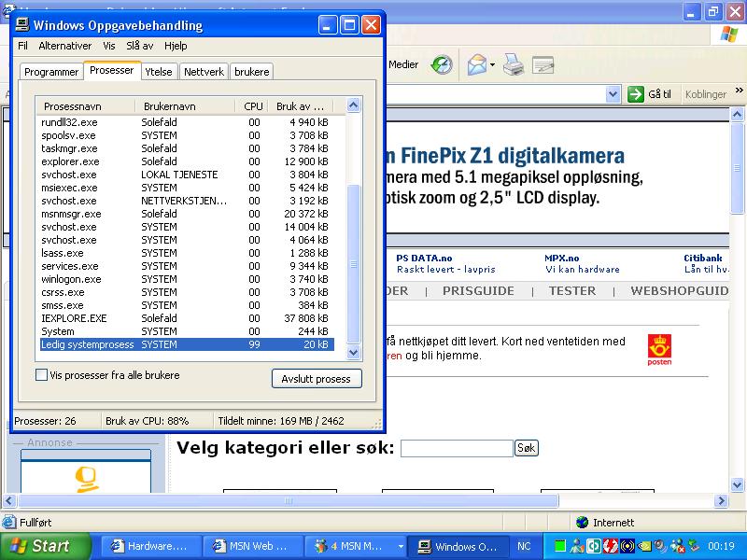Switch to the Ytelse tab

(x=159, y=72)
